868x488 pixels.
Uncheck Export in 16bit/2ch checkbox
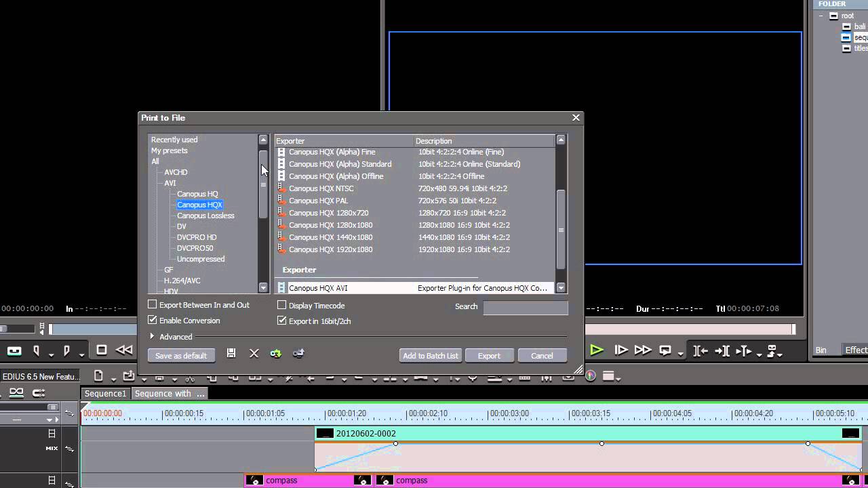(282, 321)
